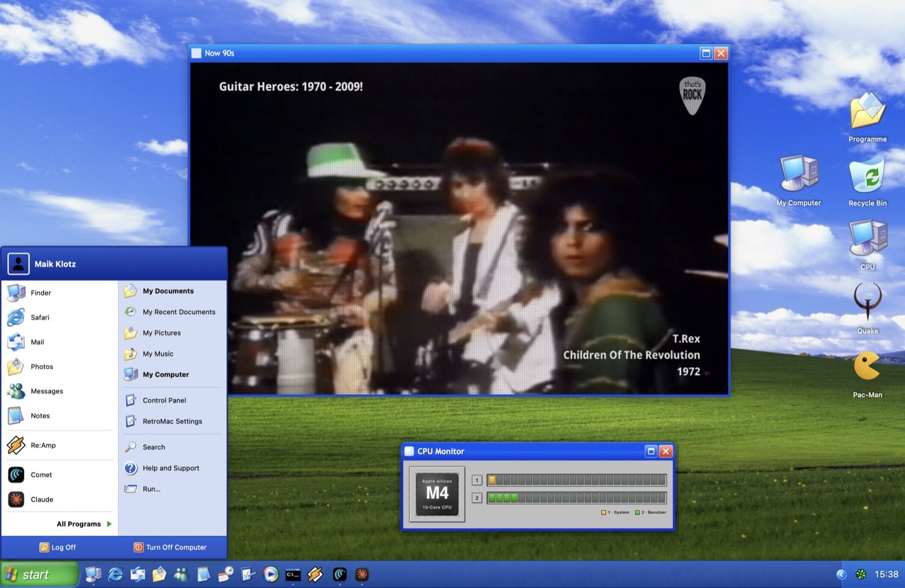
Task: Click the T.Rex video in Now 90s window
Action: [x=459, y=229]
